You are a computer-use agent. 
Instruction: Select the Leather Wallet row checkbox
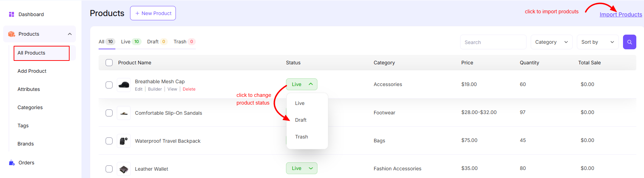109,169
